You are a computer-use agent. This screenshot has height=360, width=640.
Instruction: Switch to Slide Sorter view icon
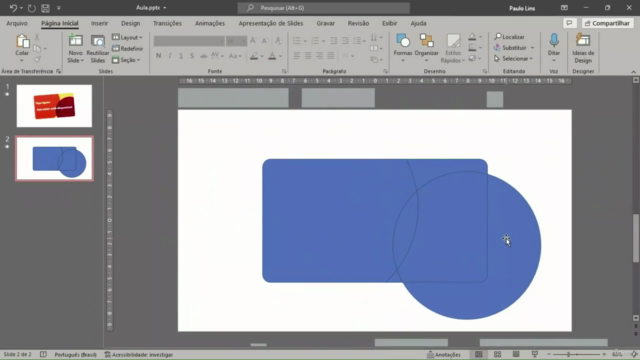click(x=497, y=354)
